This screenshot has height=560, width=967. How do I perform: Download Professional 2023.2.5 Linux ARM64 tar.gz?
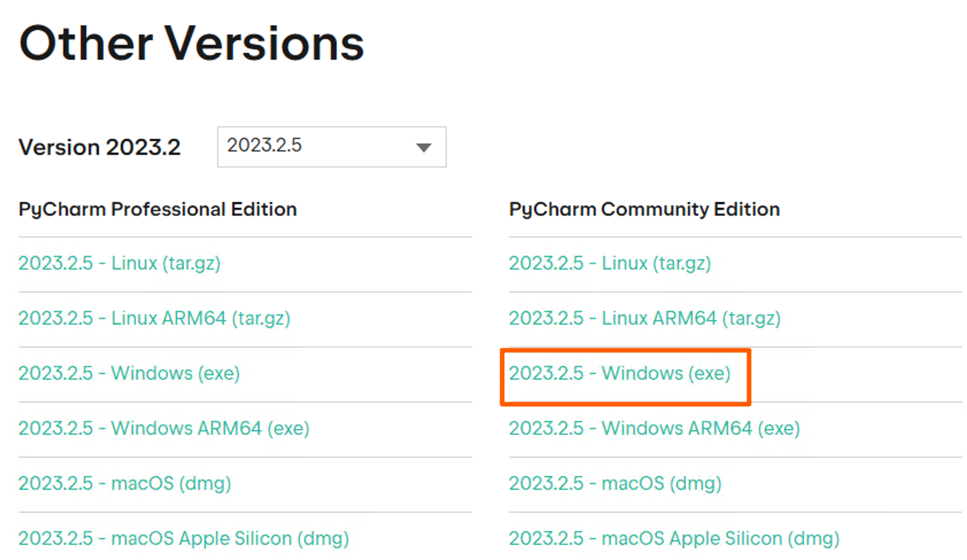click(x=154, y=318)
